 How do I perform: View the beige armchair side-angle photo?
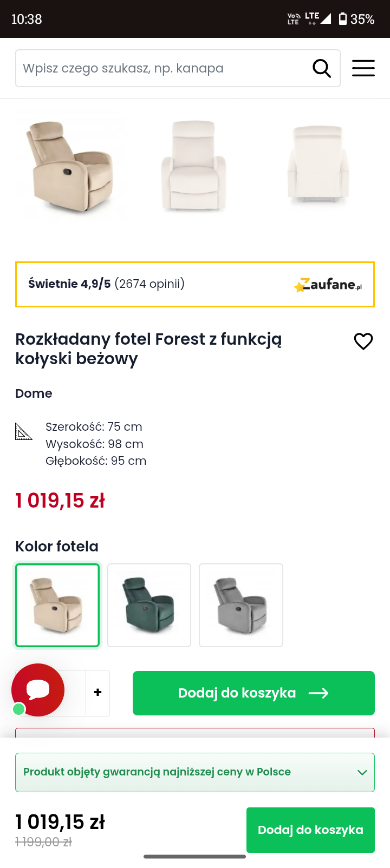(69, 167)
